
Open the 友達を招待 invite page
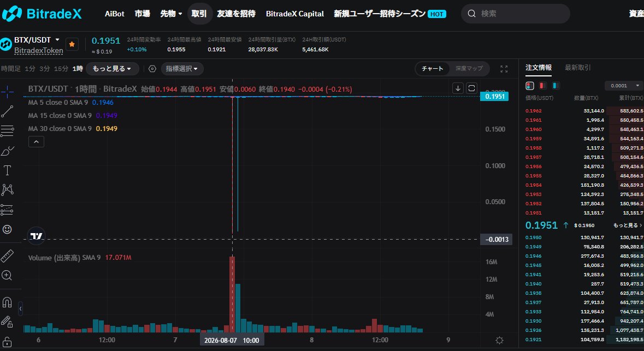(236, 14)
